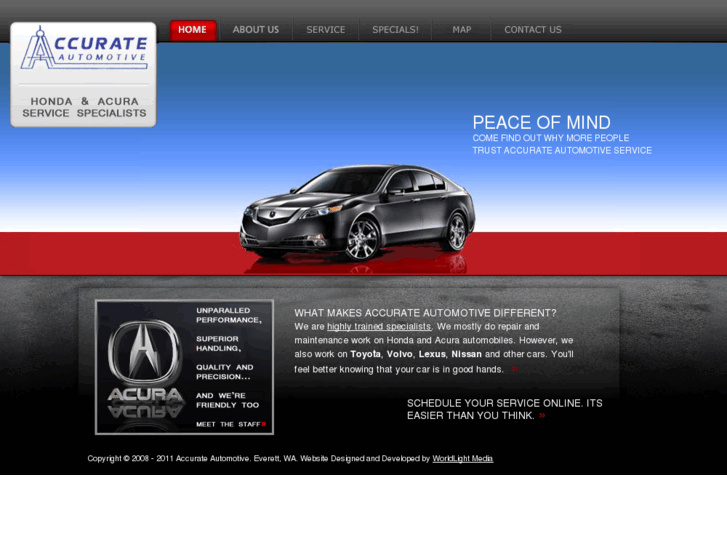
Task: View the SPECIALS! page
Action: 395,30
